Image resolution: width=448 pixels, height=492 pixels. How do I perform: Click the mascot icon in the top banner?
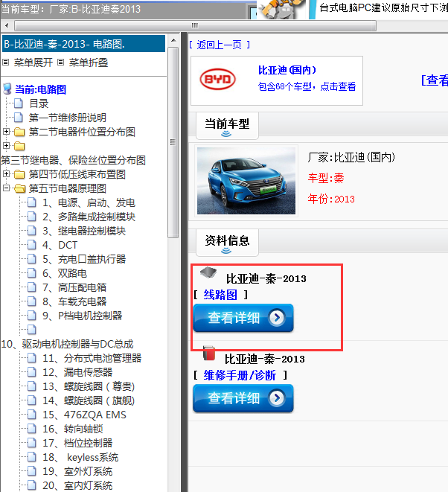pos(281,10)
